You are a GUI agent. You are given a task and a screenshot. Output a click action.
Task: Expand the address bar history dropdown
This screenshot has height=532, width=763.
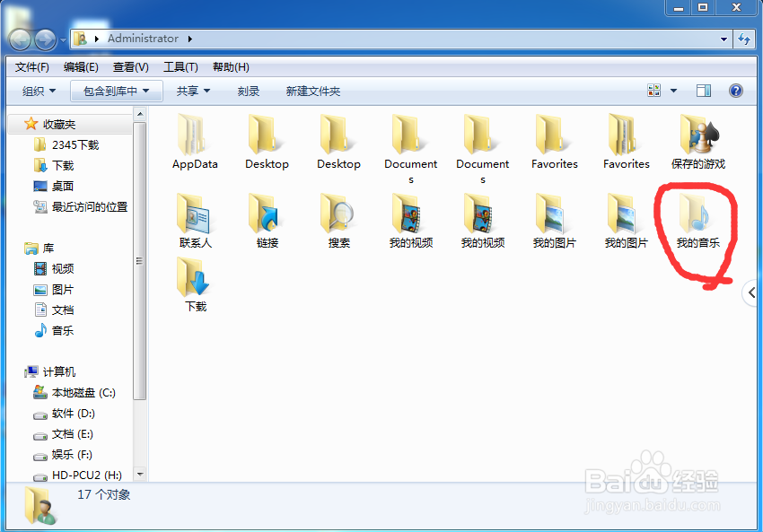(x=724, y=39)
